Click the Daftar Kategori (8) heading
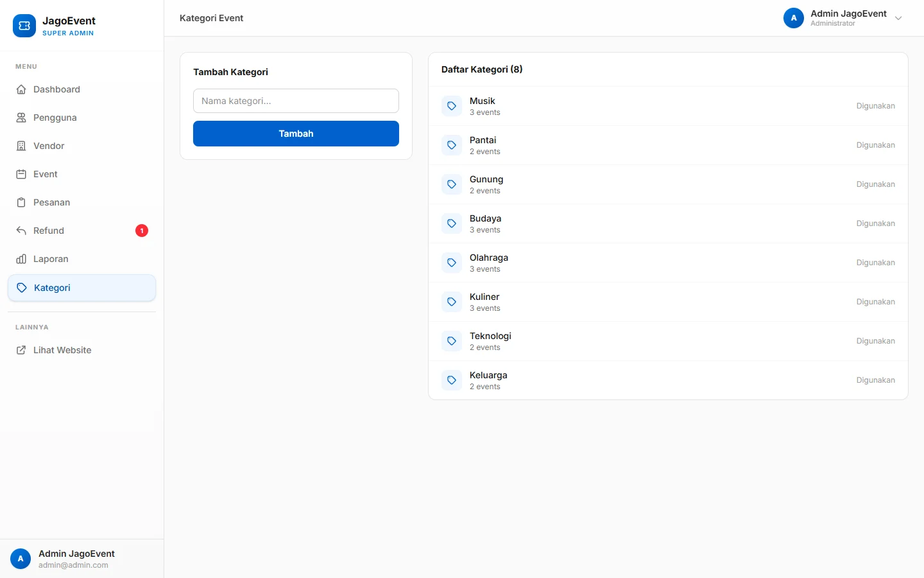 [482, 69]
